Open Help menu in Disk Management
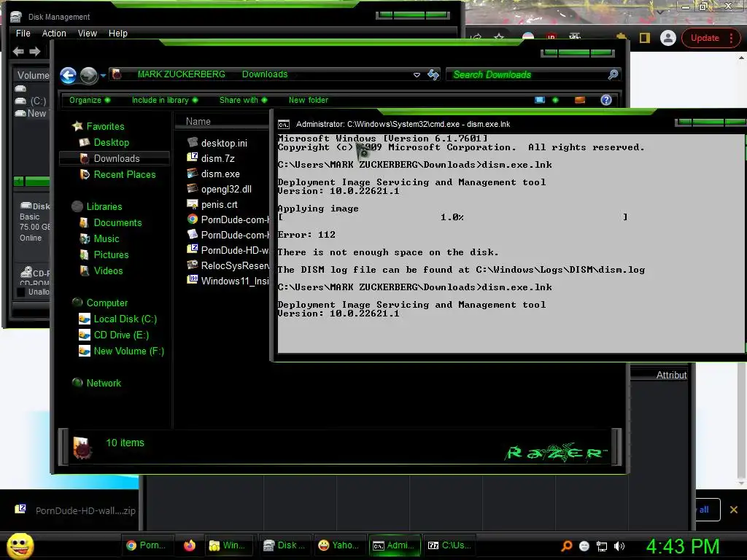 pos(117,34)
